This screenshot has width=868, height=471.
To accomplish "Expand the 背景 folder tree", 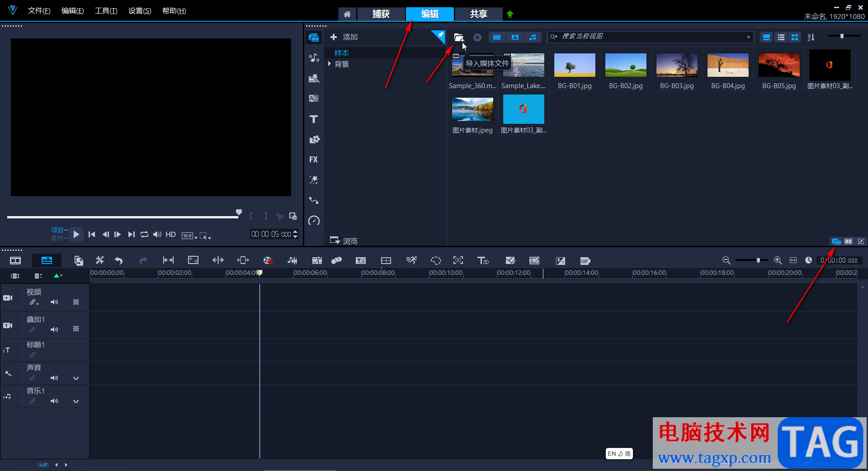I will [x=330, y=64].
